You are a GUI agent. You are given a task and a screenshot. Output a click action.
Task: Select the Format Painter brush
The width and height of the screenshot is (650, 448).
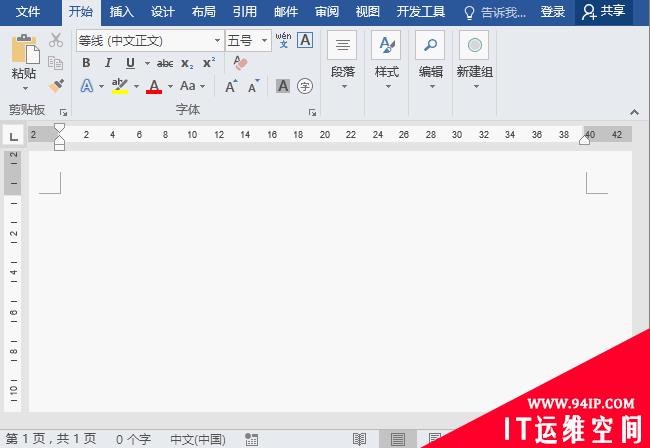click(56, 86)
